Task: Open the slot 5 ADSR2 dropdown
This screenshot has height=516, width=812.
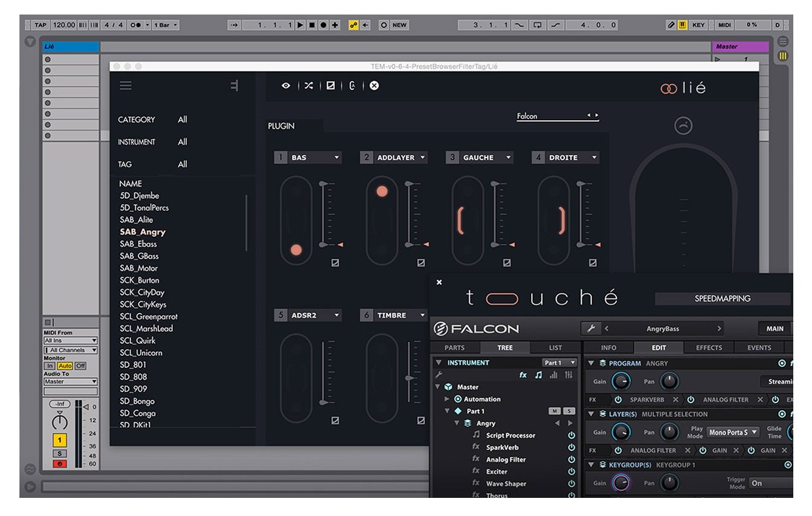Action: [x=309, y=315]
